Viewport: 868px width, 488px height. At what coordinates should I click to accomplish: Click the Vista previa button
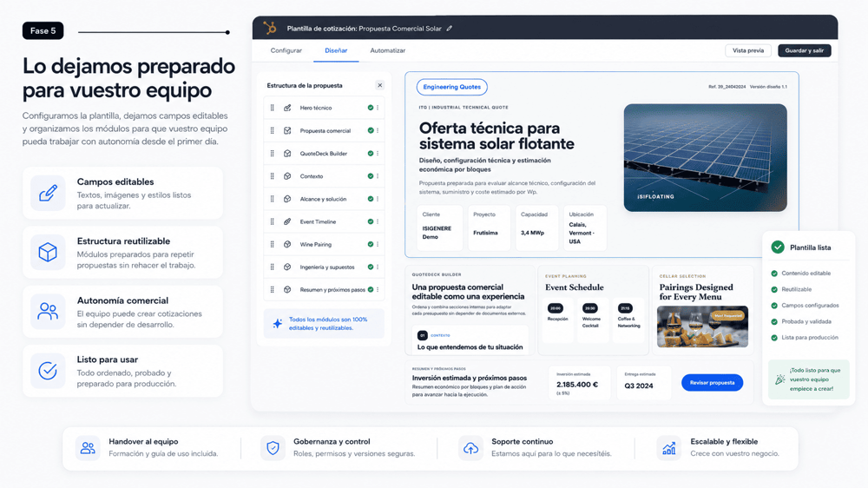[748, 50]
